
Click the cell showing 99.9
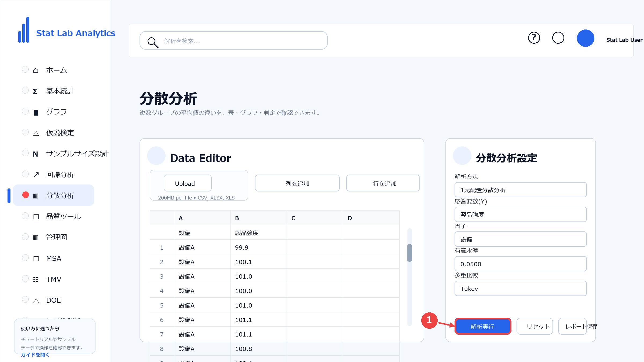pos(258,247)
